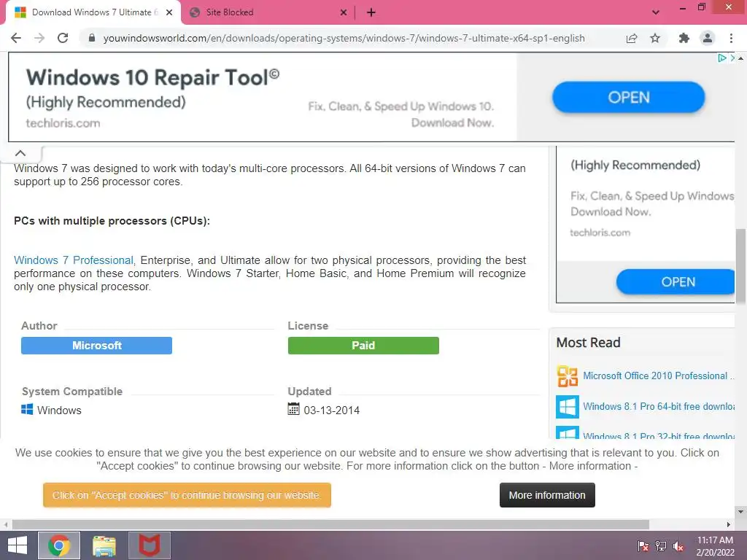Select the Download Windows 7 Ultimate tab
Image resolution: width=747 pixels, height=560 pixels.
(x=93, y=12)
